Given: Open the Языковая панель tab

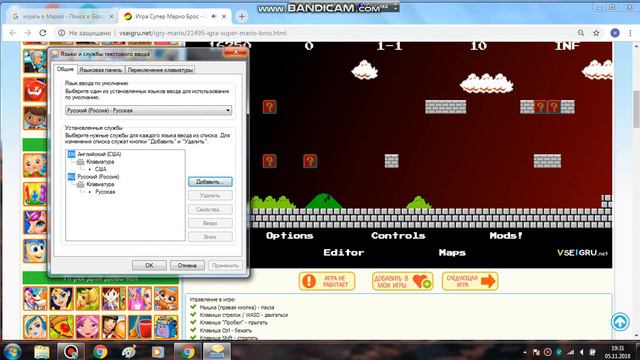Looking at the screenshot, I should pyautogui.click(x=100, y=70).
